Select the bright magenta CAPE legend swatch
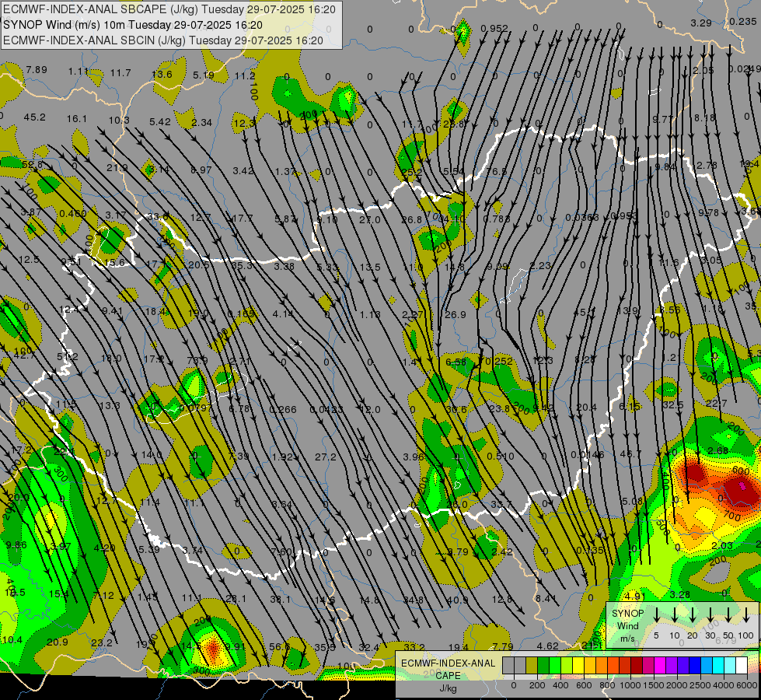 click(x=660, y=666)
